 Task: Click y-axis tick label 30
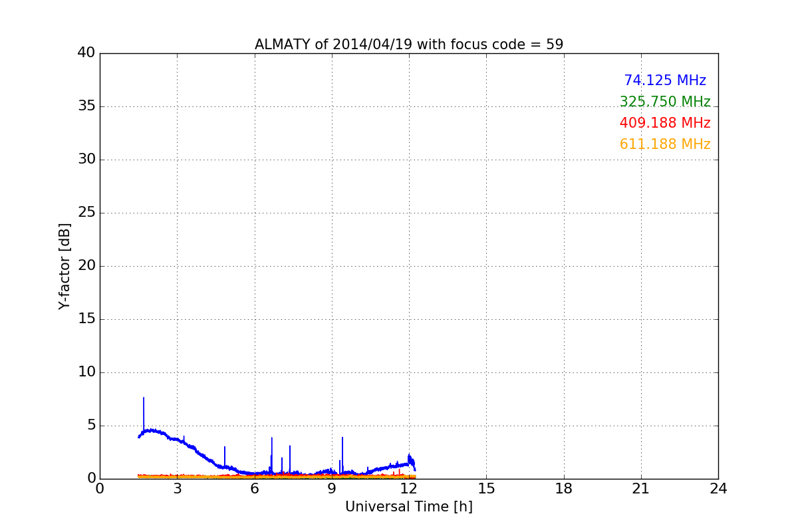tap(86, 160)
